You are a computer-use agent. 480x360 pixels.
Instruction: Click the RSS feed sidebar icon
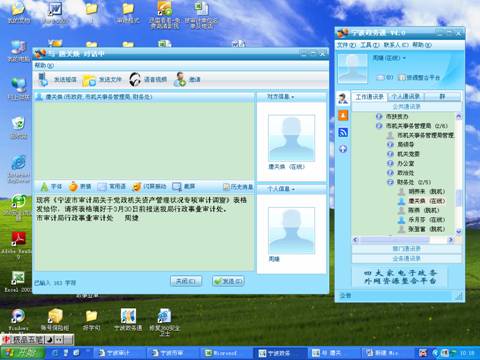[x=343, y=132]
